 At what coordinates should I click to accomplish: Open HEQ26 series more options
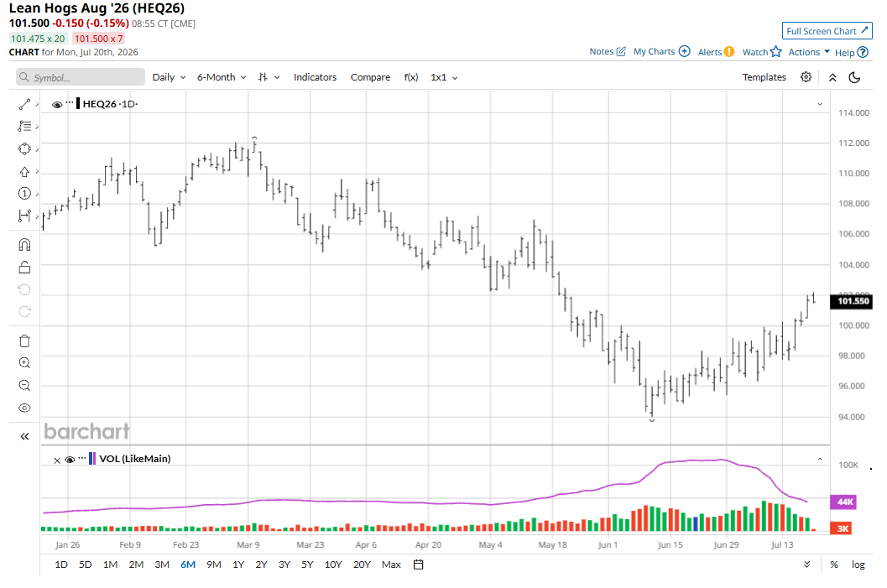click(x=70, y=103)
